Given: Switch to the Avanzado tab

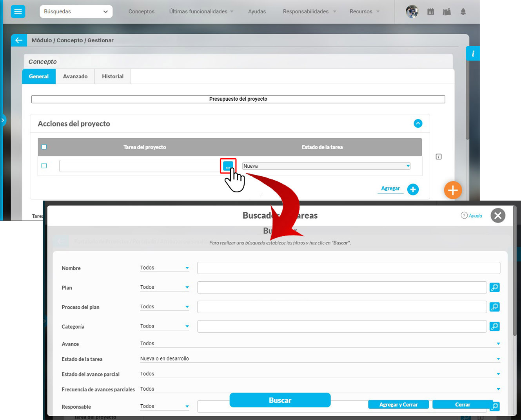Looking at the screenshot, I should [75, 76].
